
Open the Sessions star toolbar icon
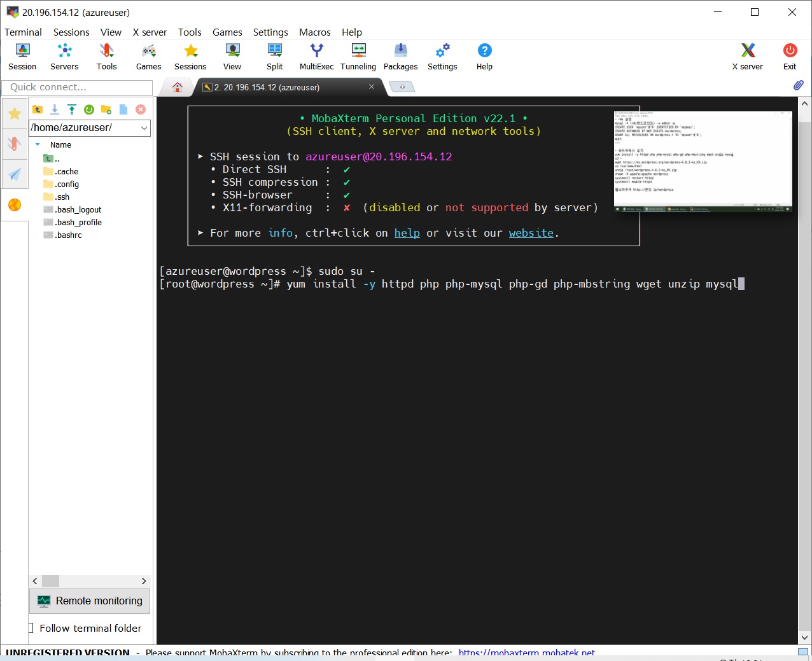click(190, 57)
